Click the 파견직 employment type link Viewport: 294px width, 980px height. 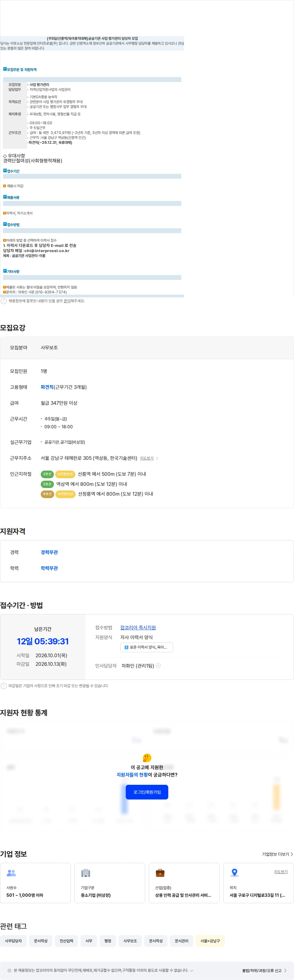pyautogui.click(x=47, y=387)
